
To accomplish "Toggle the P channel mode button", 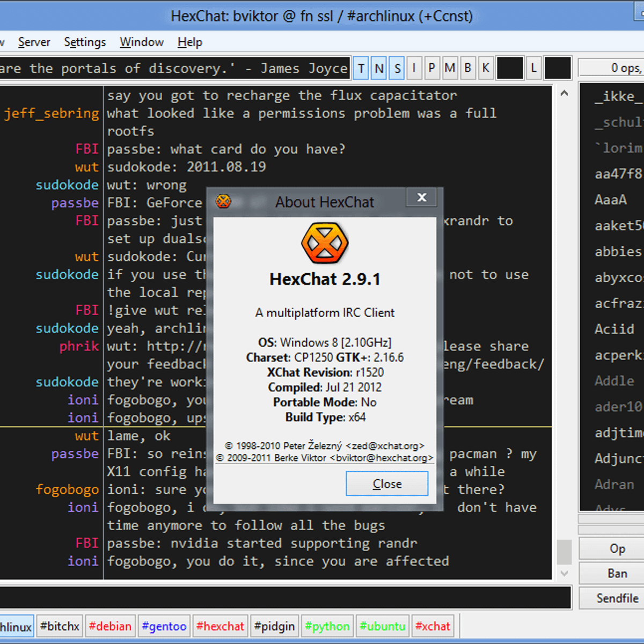I will 432,68.
